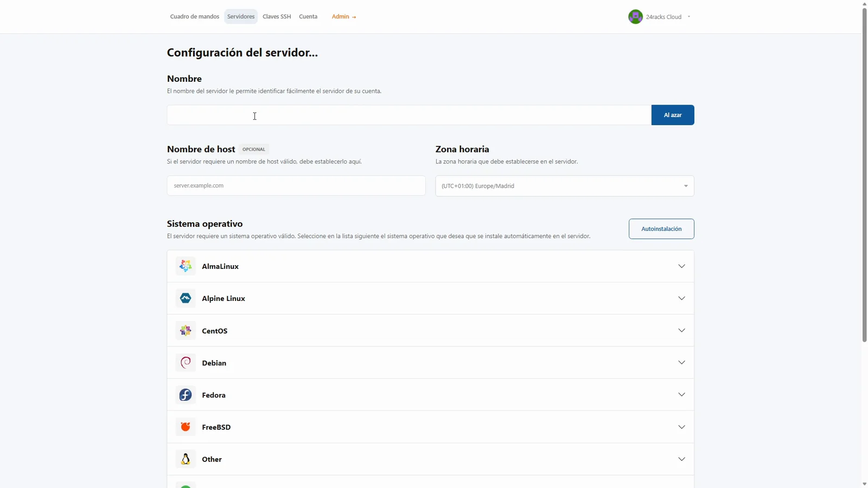Click the Fedora logo icon
Viewport: 868px width, 488px height.
click(186, 395)
